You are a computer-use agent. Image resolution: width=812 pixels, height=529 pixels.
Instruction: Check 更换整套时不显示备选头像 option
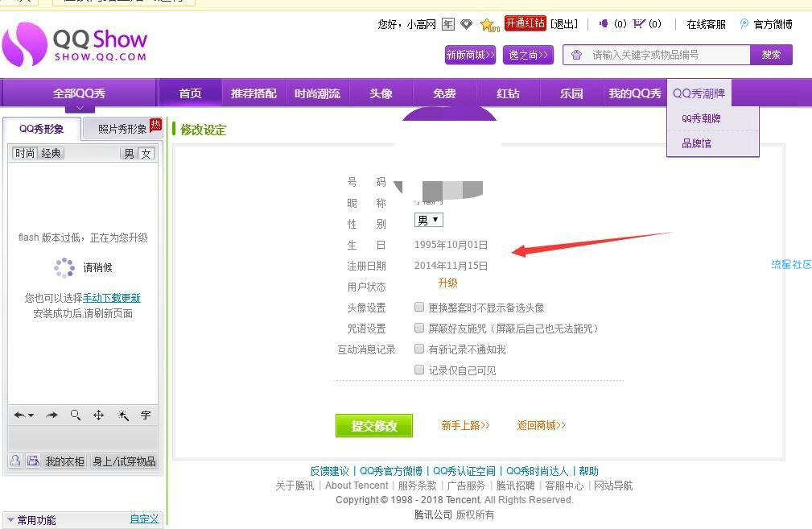click(419, 308)
